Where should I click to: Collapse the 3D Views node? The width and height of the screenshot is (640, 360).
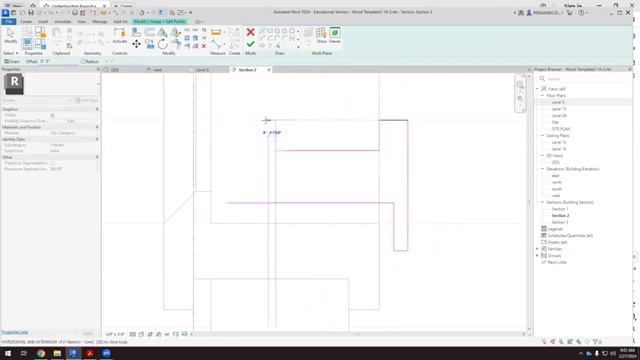542,156
